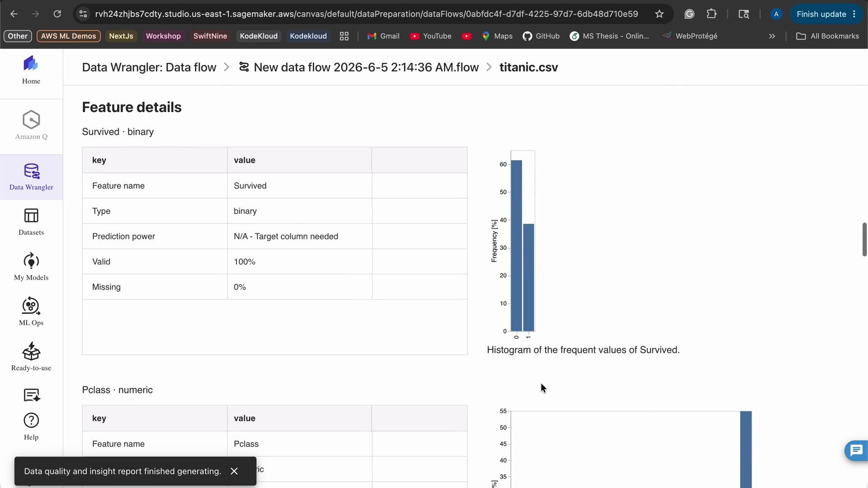
Task: Click 'Survived' feature name value
Action: pos(299,186)
